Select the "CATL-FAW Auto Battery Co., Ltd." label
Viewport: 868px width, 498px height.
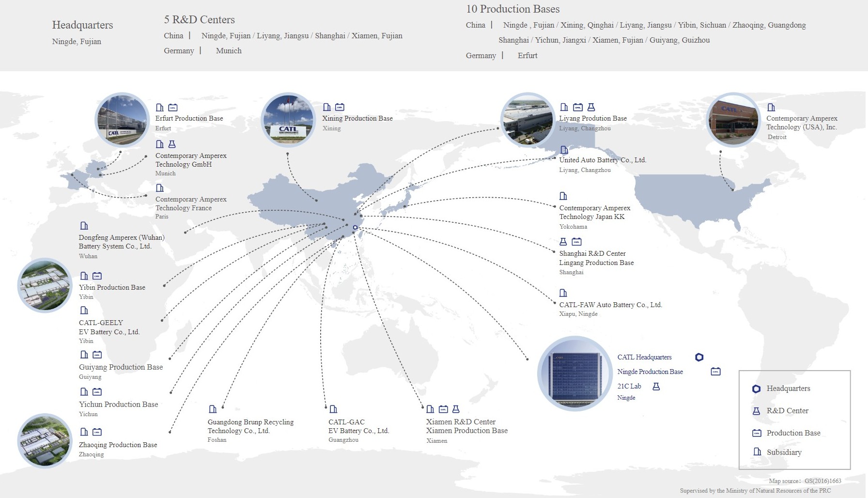[610, 305]
